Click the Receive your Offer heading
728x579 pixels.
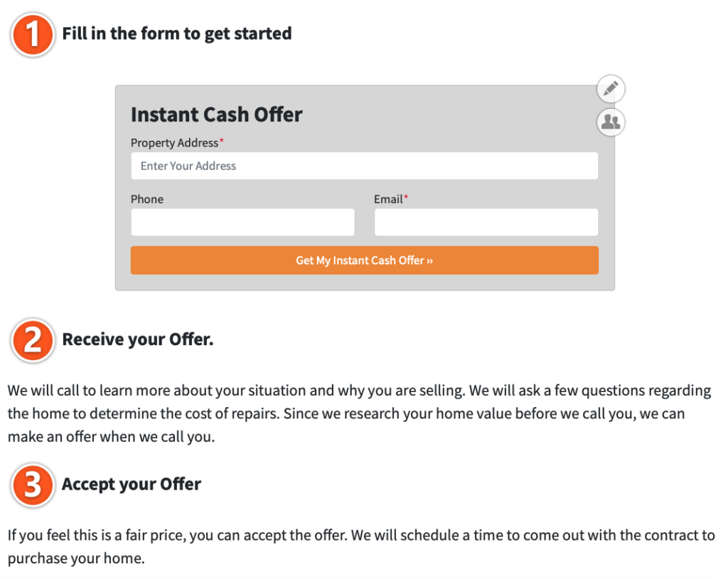click(138, 340)
